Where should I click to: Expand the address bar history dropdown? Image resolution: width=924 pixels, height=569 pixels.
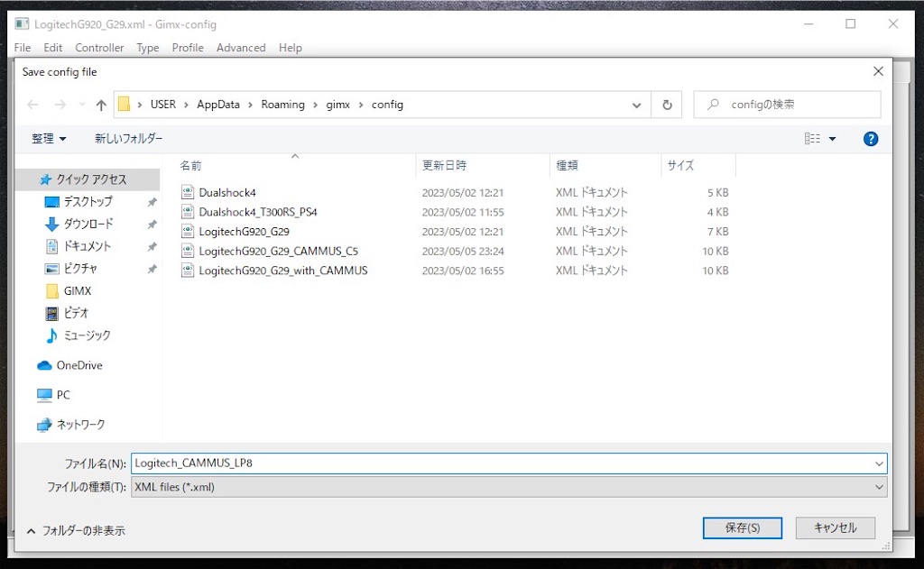click(636, 106)
